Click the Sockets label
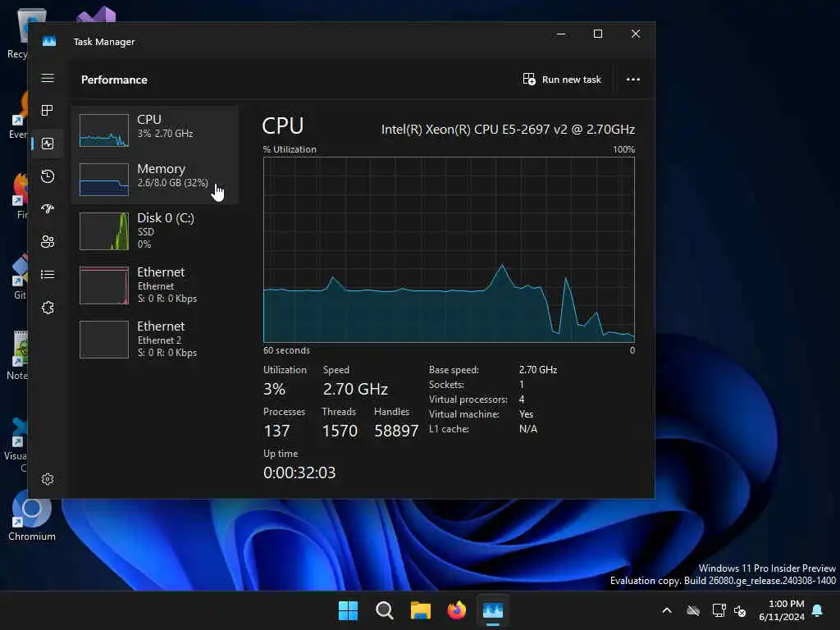840x630 pixels. (x=446, y=385)
